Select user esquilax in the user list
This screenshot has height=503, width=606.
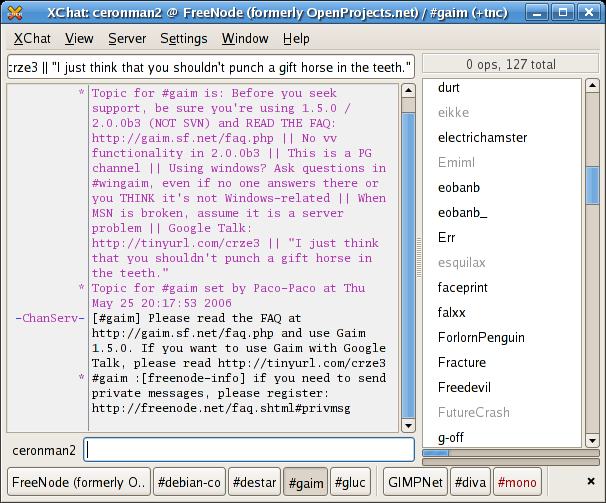point(461,263)
